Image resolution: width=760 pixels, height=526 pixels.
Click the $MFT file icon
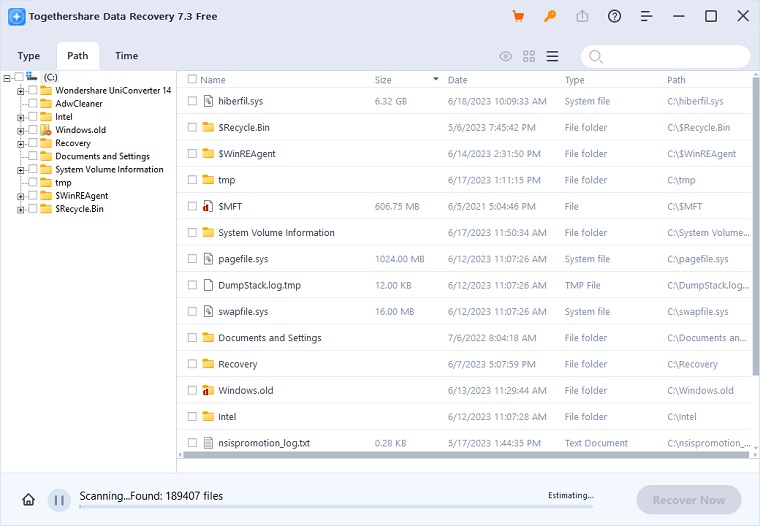pos(207,206)
